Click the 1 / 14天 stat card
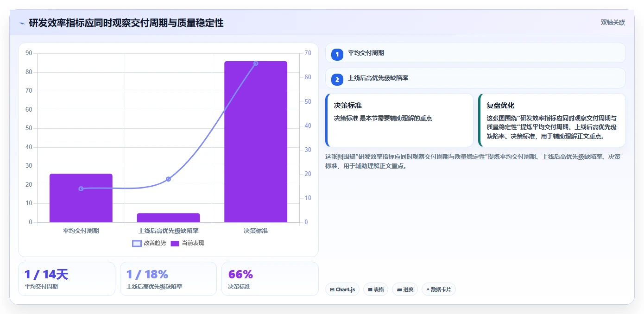Viewport: 644px width, 314px height. click(67, 279)
